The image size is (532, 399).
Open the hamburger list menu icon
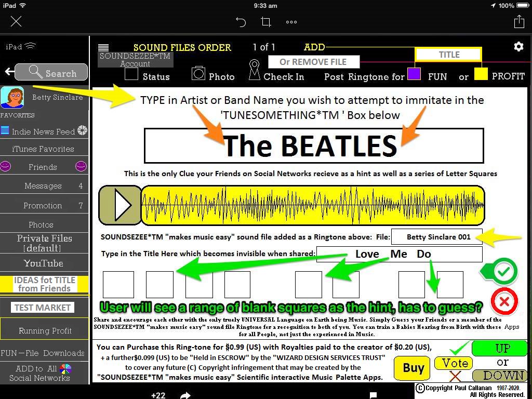point(103,47)
